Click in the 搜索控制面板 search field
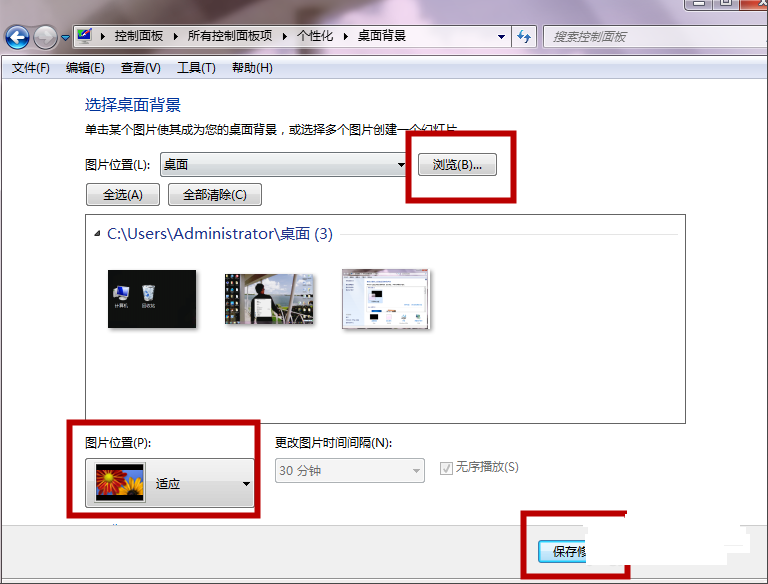This screenshot has height=584, width=768. click(x=640, y=37)
